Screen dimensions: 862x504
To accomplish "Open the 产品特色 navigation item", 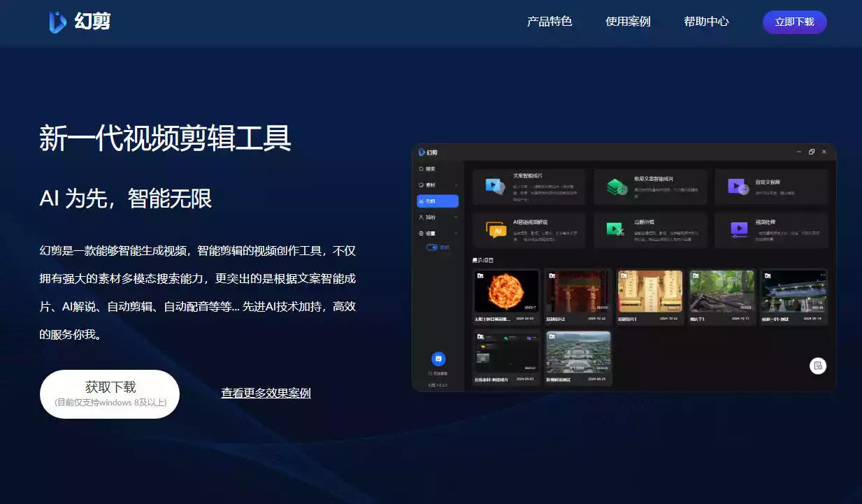I will [549, 22].
